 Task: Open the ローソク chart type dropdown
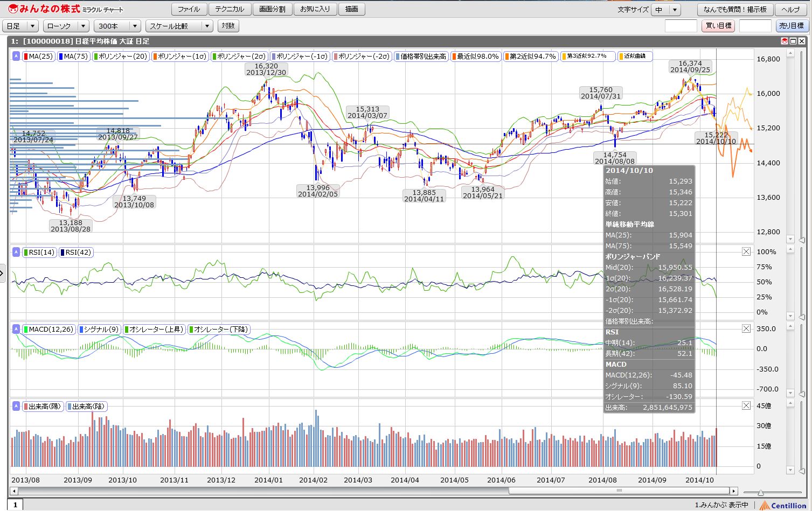pos(67,26)
